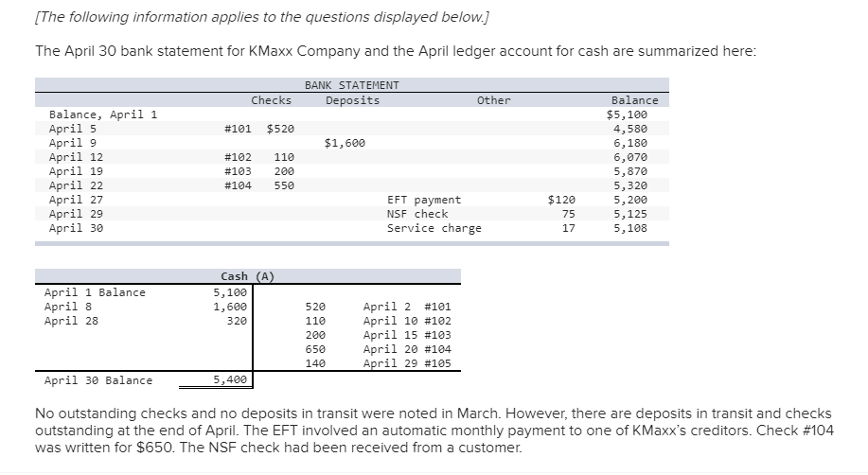Viewport: 868px width, 475px height.
Task: Click the 'April 1 Balance' ledger label
Action: 95,292
